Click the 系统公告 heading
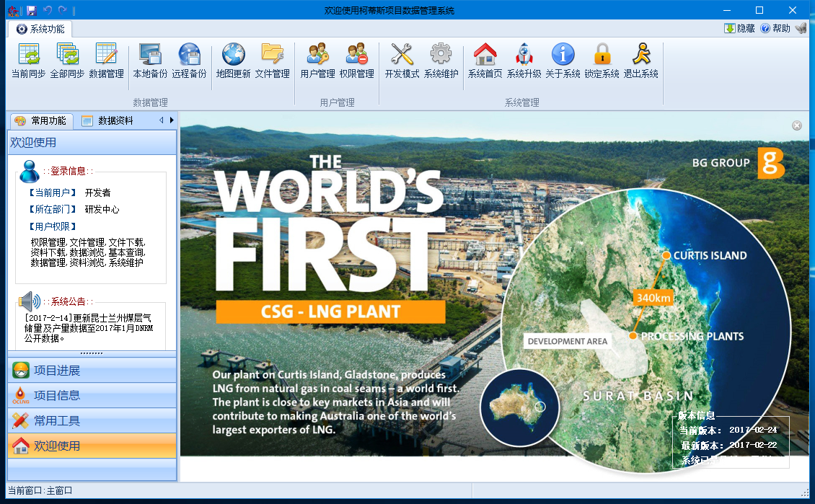Viewport: 815px width, 504px height. point(68,301)
